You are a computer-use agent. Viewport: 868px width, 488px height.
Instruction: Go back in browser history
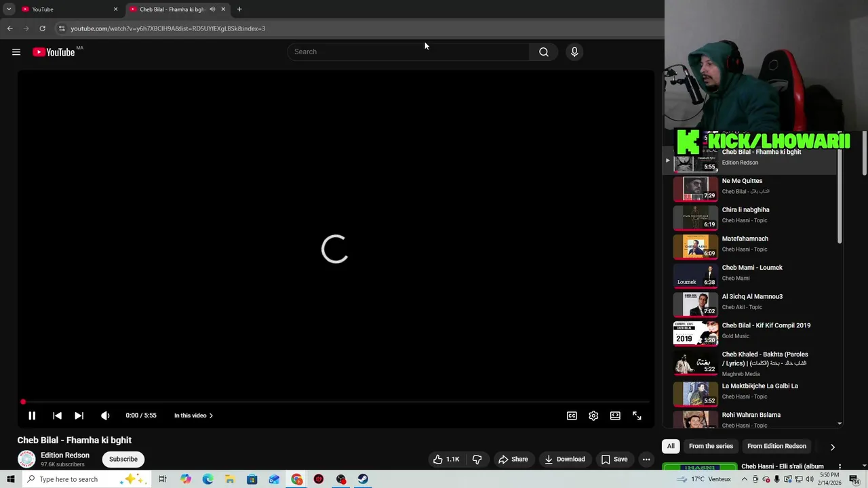pos(9,28)
